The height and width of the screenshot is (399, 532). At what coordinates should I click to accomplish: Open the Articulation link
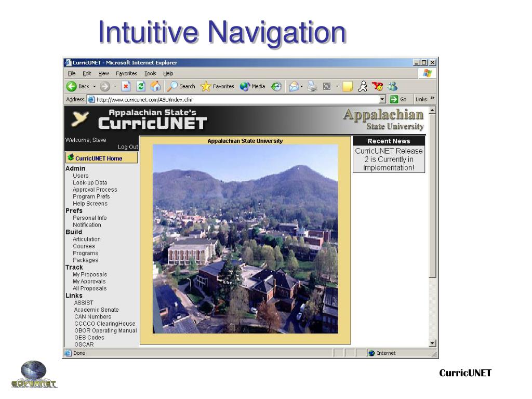pos(87,239)
